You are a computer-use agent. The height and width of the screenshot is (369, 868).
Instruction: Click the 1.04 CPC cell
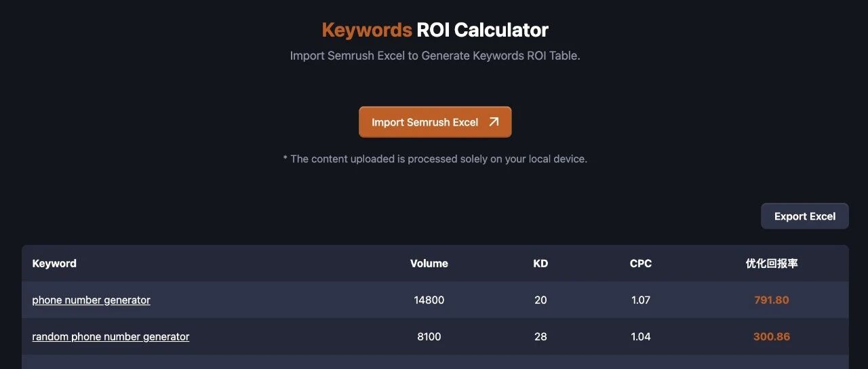pos(640,336)
